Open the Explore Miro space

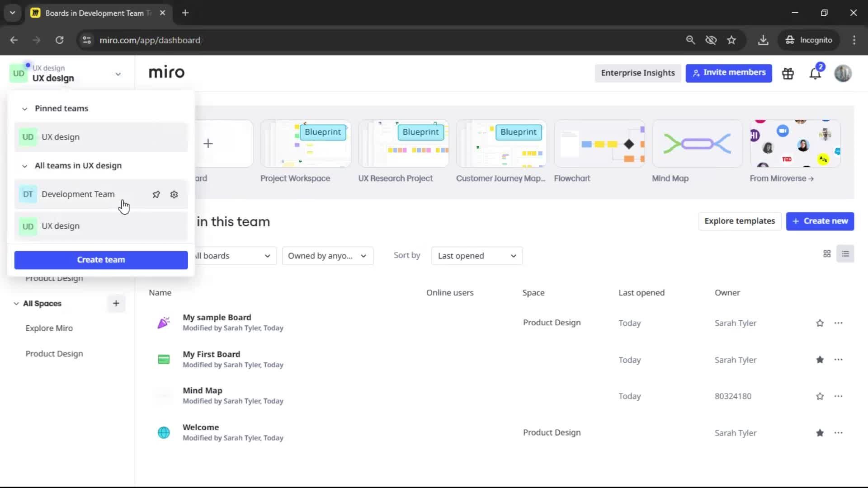tap(49, 328)
